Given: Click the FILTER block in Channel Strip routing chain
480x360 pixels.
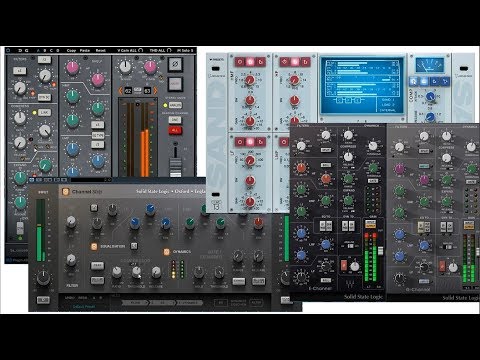Looking at the screenshot, I should click(135, 303).
